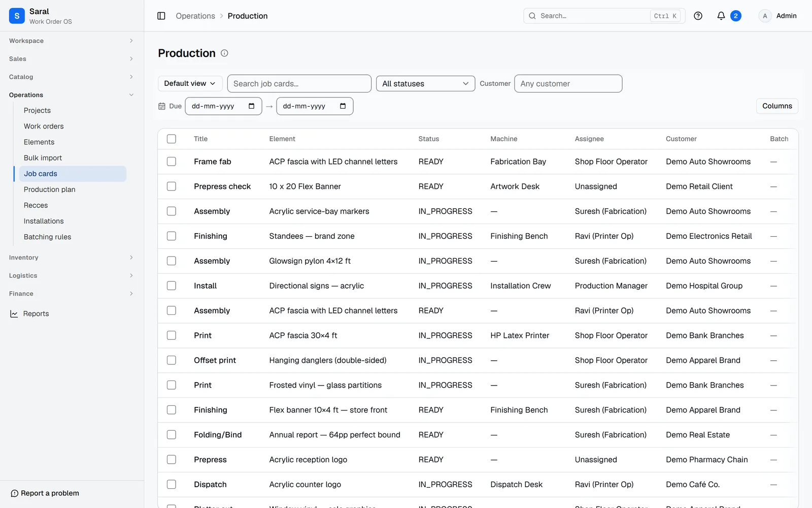Click the Due calendar icon label

point(162,106)
